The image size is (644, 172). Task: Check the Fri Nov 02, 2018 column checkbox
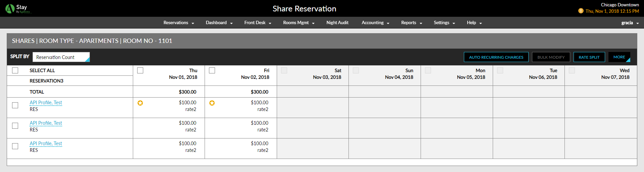coord(212,70)
